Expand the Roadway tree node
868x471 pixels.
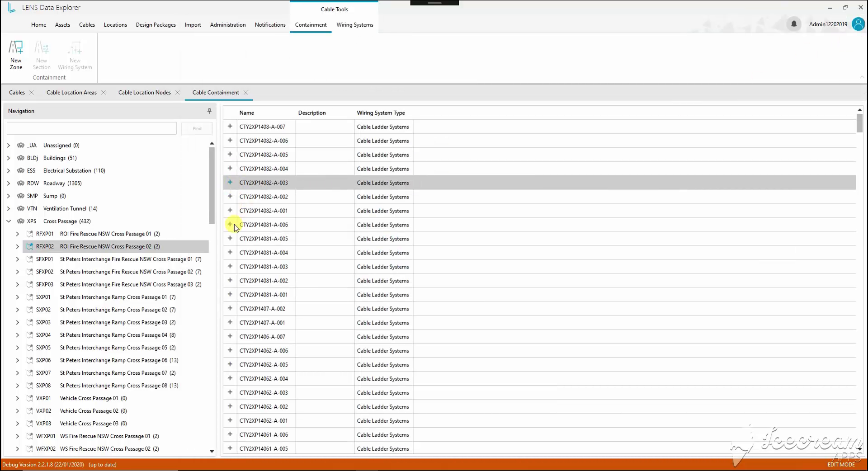9,183
